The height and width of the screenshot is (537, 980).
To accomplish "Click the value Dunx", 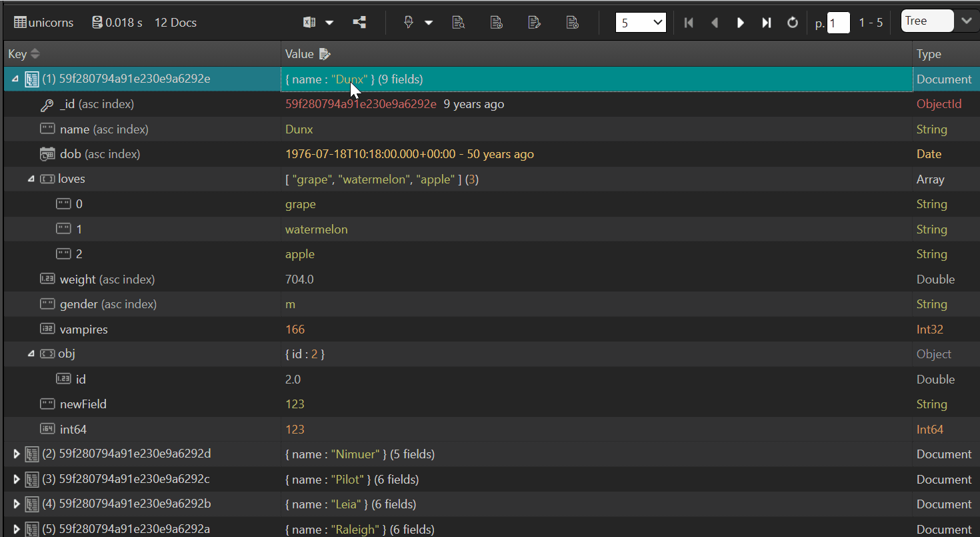I will [299, 129].
